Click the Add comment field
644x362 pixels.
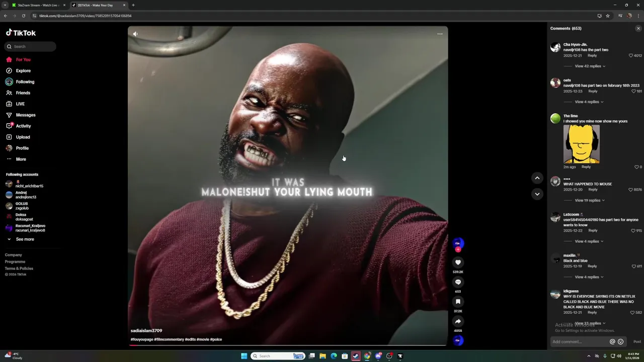580,342
